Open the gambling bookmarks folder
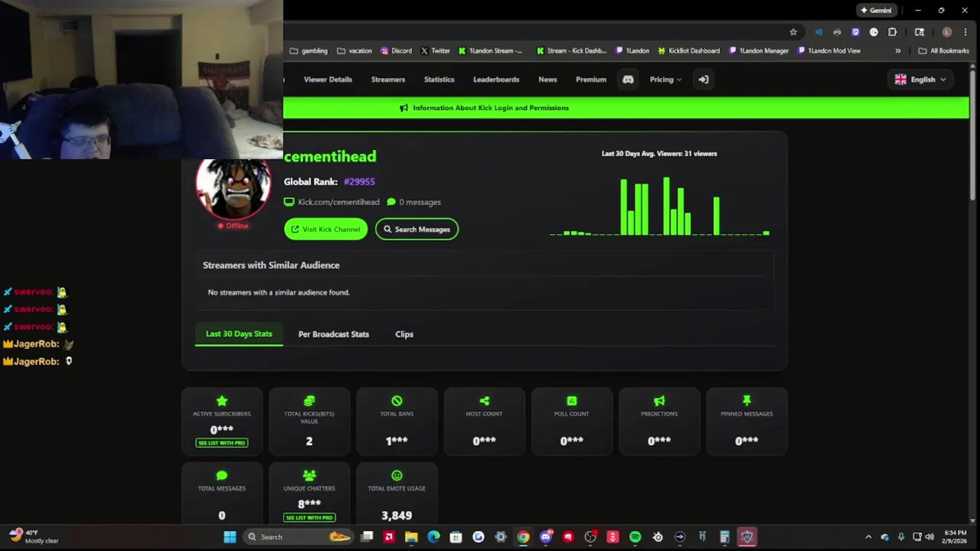The width and height of the screenshot is (980, 551). [309, 51]
